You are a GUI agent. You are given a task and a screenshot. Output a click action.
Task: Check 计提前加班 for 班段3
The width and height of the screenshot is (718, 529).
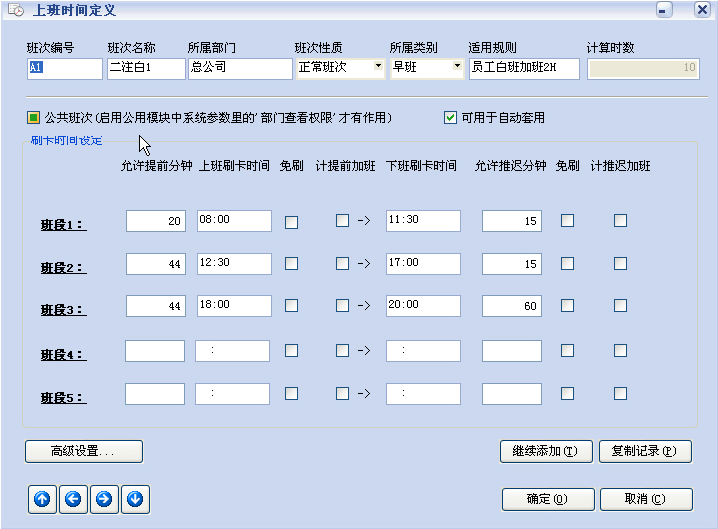(342, 306)
